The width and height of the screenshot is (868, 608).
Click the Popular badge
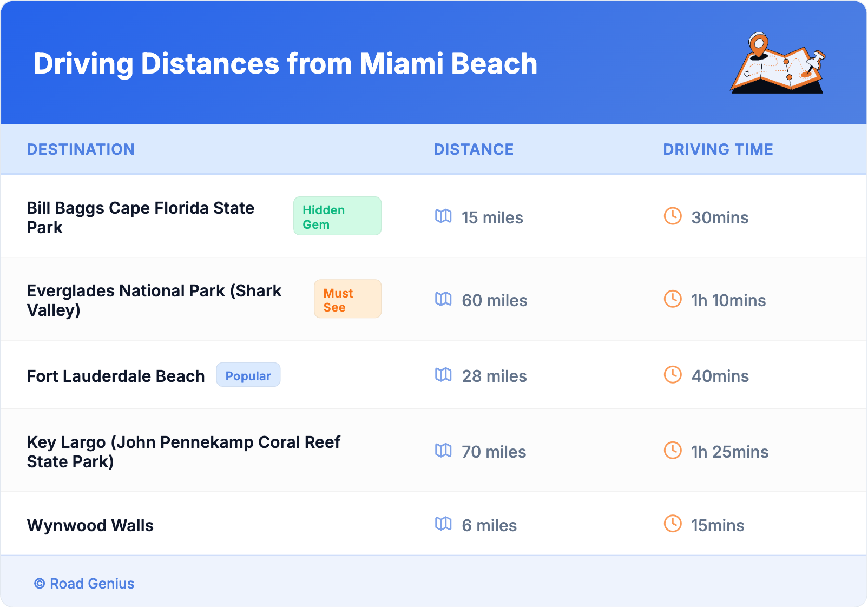pyautogui.click(x=248, y=375)
